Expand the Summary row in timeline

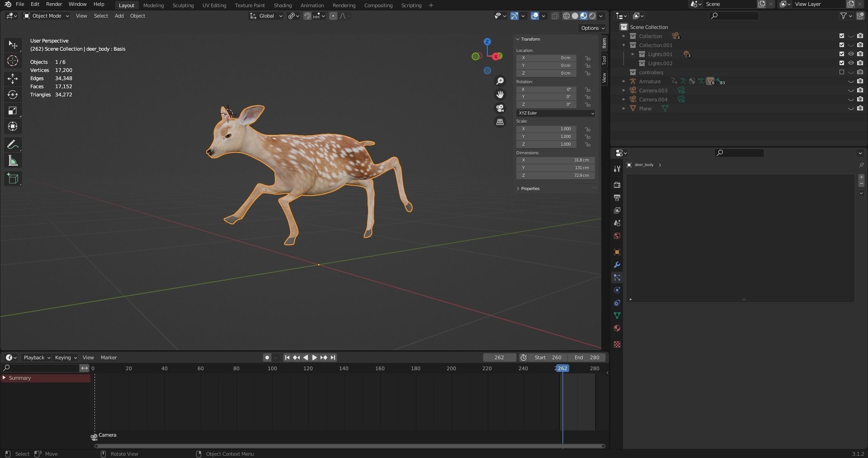4,377
